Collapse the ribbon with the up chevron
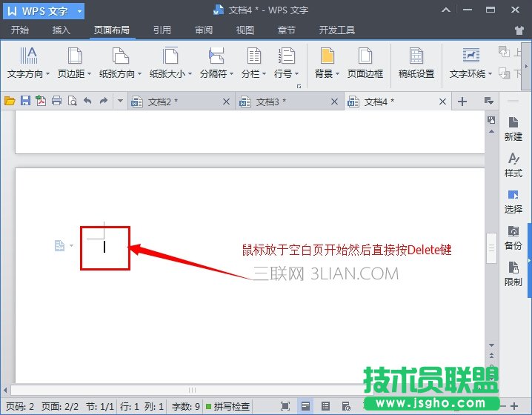This screenshot has width=532, height=415. tap(446, 10)
